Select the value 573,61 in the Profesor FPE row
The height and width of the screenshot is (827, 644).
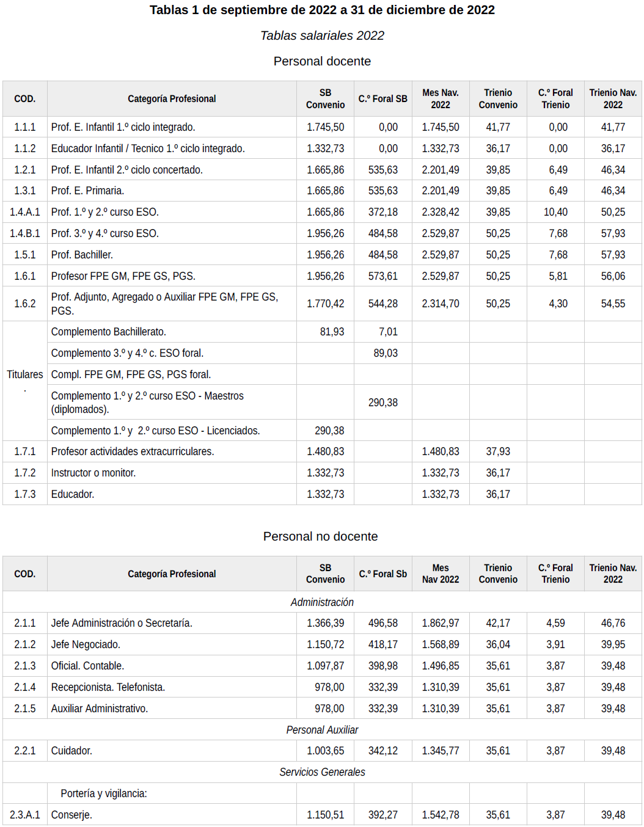[x=382, y=276]
